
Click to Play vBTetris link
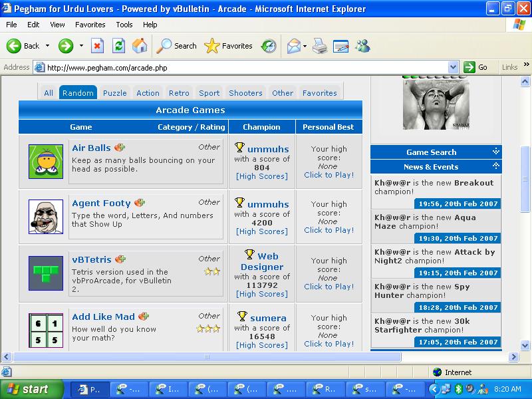click(329, 287)
